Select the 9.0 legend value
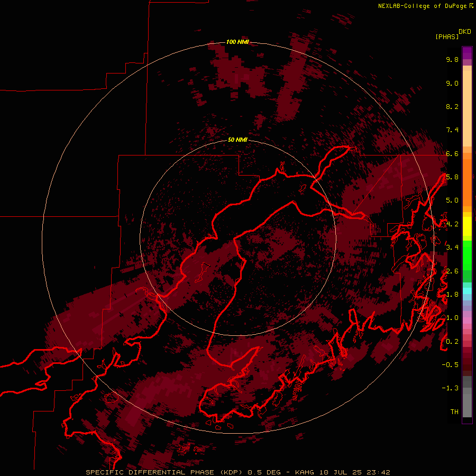Screen dimensions: 476x476 point(452,83)
